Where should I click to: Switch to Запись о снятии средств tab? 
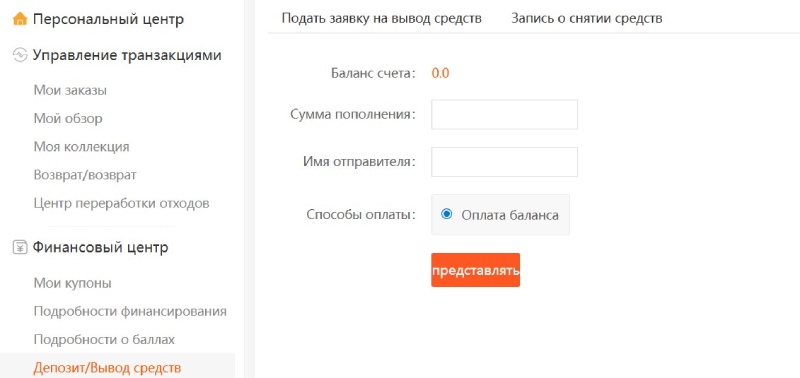pos(587,19)
